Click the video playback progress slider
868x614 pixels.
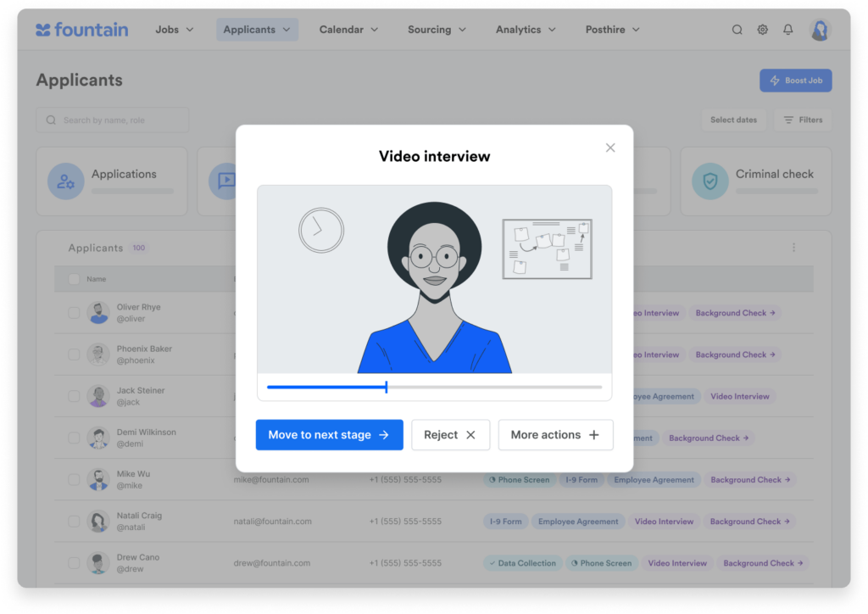coord(386,387)
